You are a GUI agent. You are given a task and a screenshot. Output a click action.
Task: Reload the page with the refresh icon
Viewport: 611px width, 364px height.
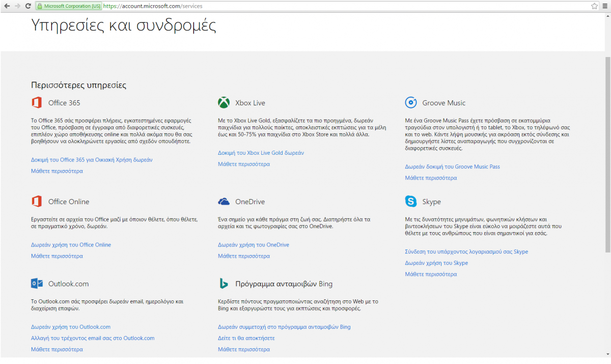coord(29,6)
